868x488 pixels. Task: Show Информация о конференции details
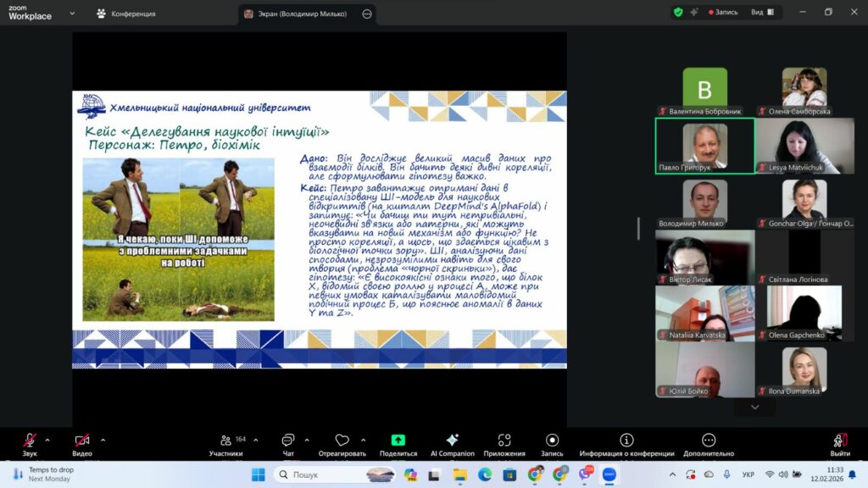tap(626, 445)
